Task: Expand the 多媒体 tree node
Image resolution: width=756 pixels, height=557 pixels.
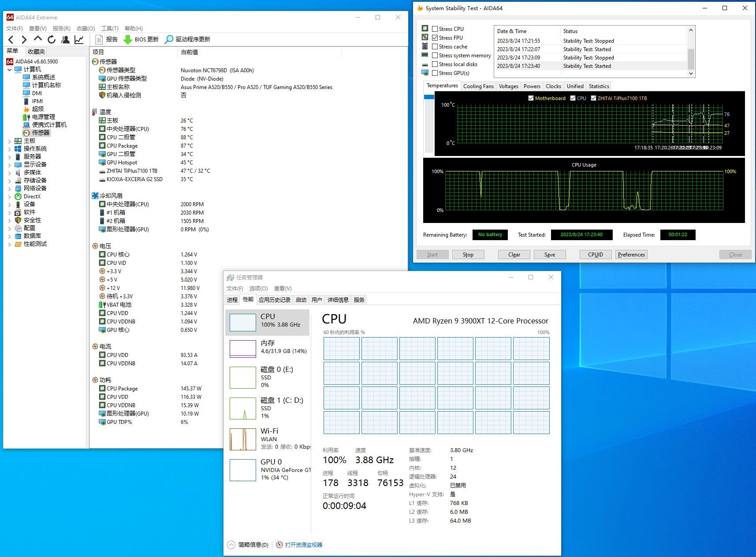Action: 10,173
